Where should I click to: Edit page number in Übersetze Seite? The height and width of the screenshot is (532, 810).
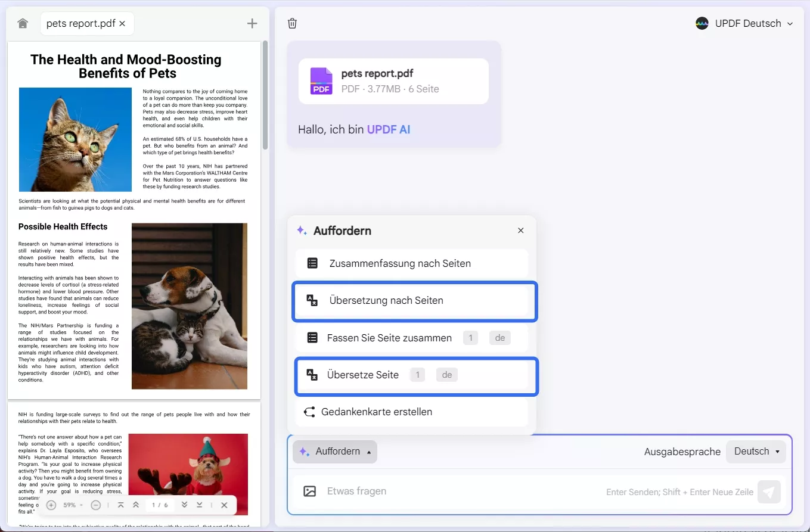pyautogui.click(x=418, y=375)
